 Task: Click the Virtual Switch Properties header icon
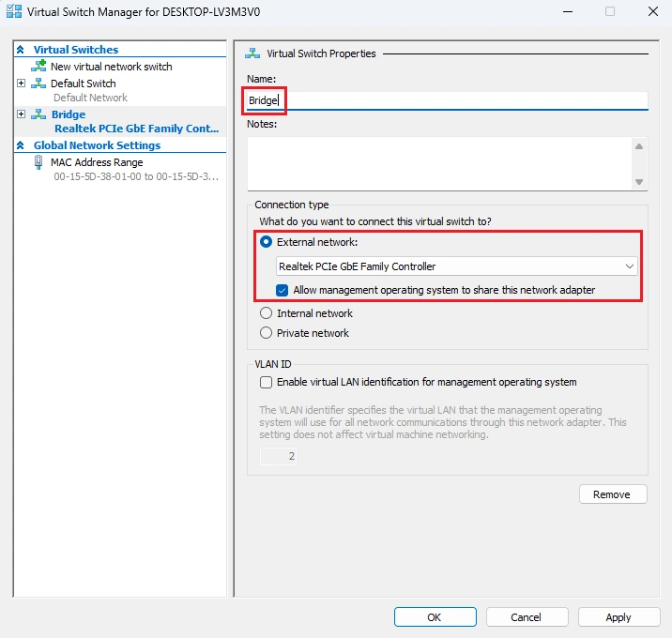point(252,53)
